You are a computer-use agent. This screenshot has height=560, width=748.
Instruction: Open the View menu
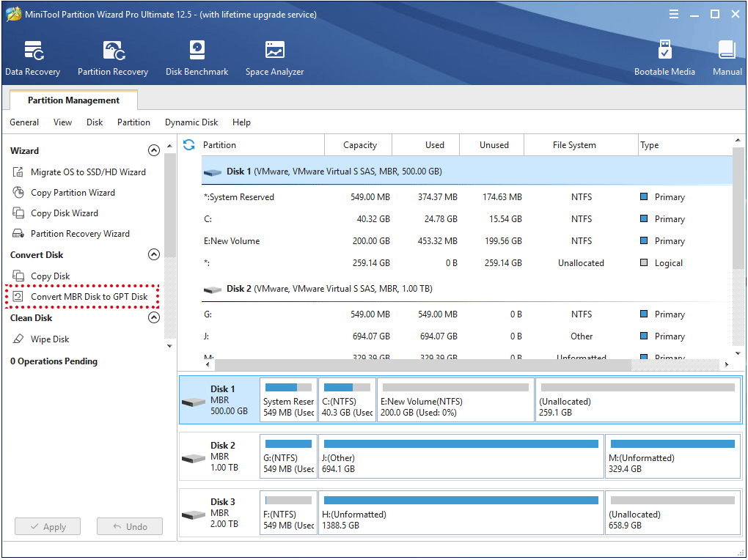click(x=62, y=122)
